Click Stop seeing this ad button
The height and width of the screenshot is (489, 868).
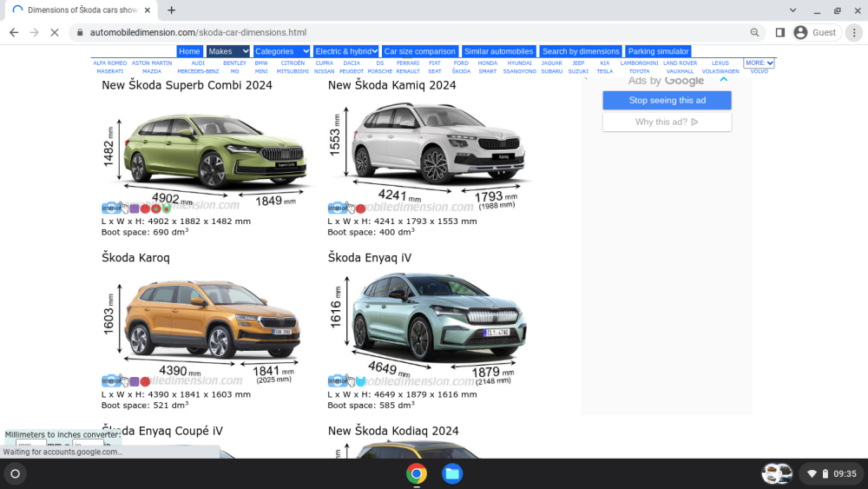pos(667,100)
